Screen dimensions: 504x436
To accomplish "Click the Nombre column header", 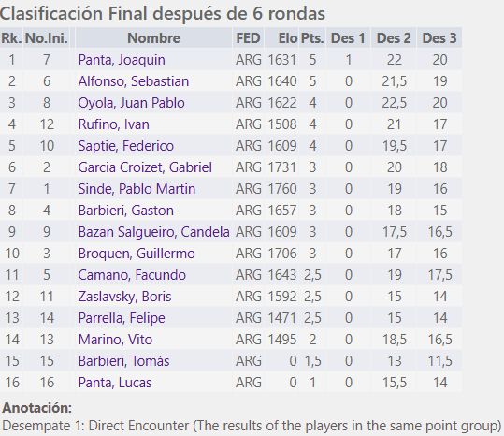I will 153,38.
